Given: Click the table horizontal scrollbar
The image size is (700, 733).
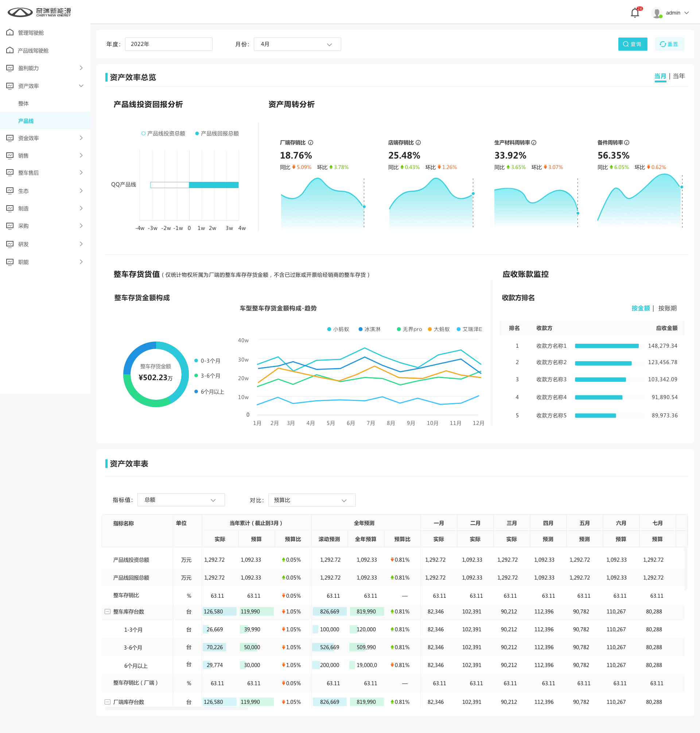Looking at the screenshot, I should point(176,708).
